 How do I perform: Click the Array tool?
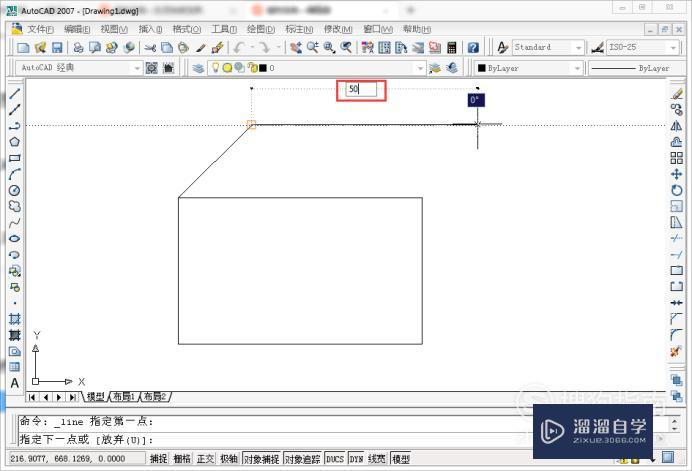pyautogui.click(x=677, y=158)
